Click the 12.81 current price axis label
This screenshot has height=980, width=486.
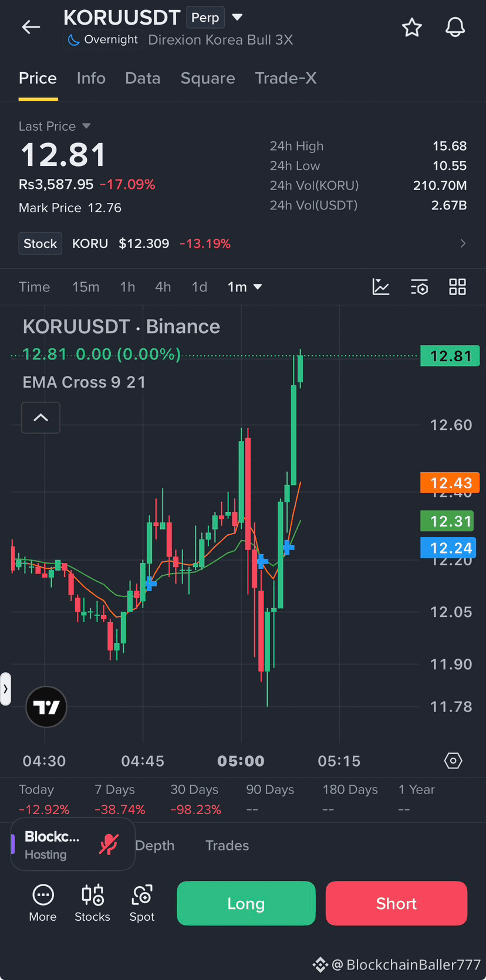point(450,356)
